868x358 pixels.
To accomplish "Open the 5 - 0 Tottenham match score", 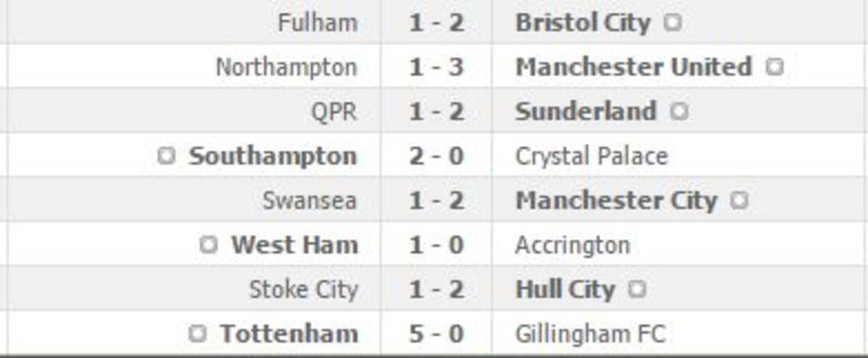I will coord(437,334).
